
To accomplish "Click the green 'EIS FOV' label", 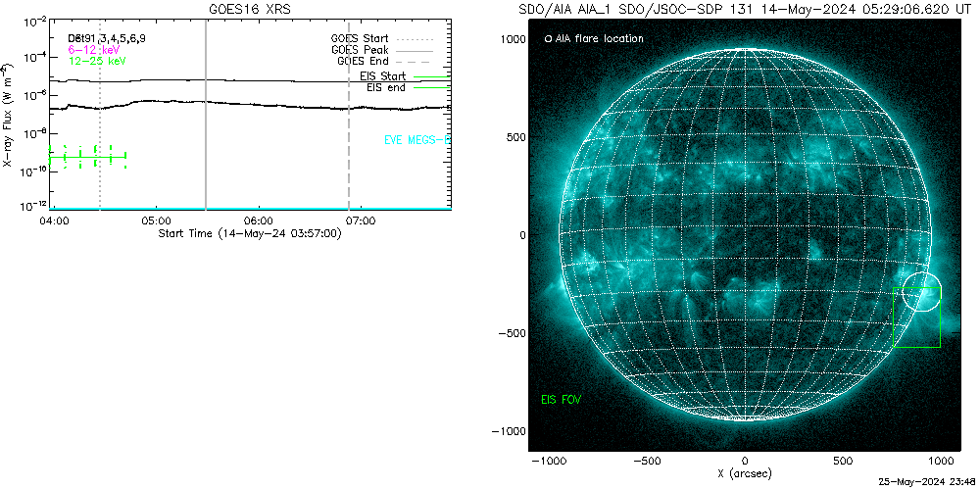I will tap(562, 400).
